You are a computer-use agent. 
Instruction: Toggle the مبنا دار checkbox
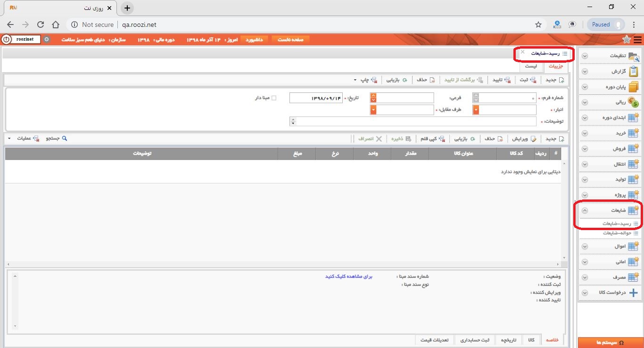coord(274,98)
